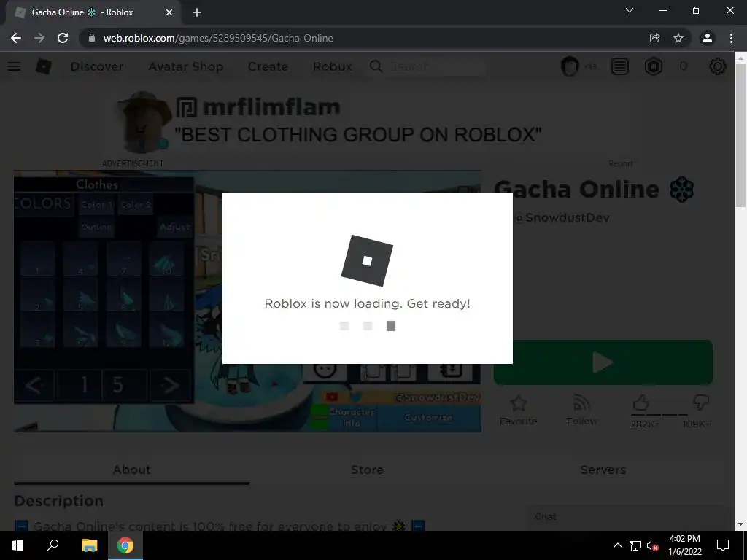
Task: Open the network tray icon
Action: (x=635, y=545)
